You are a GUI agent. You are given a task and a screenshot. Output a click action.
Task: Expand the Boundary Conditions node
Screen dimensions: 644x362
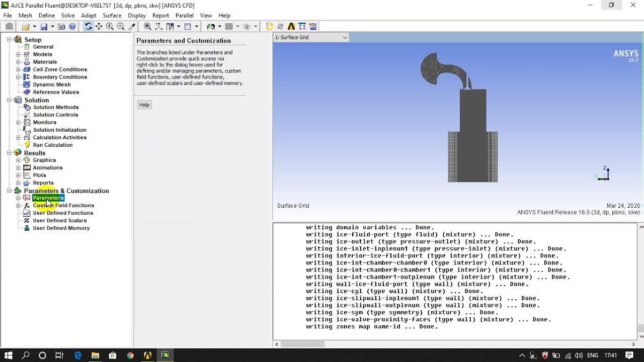tap(18, 77)
